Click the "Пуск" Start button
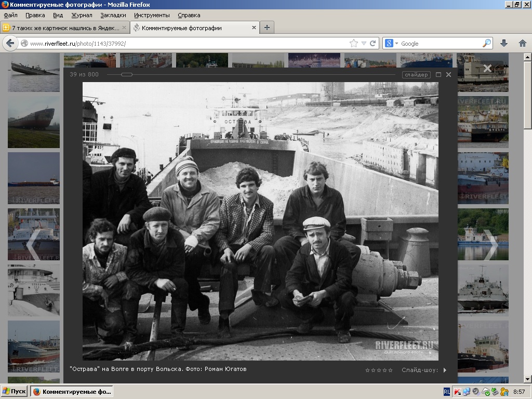The height and width of the screenshot is (399, 532). coord(15,392)
